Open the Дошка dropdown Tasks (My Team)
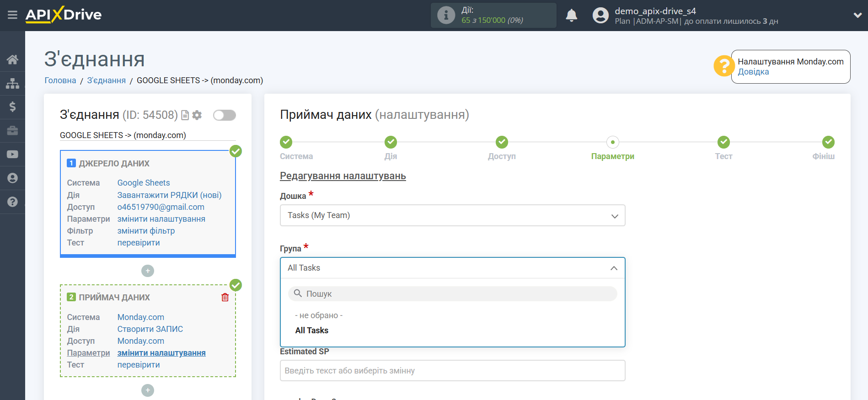This screenshot has height=400, width=868. click(x=452, y=215)
